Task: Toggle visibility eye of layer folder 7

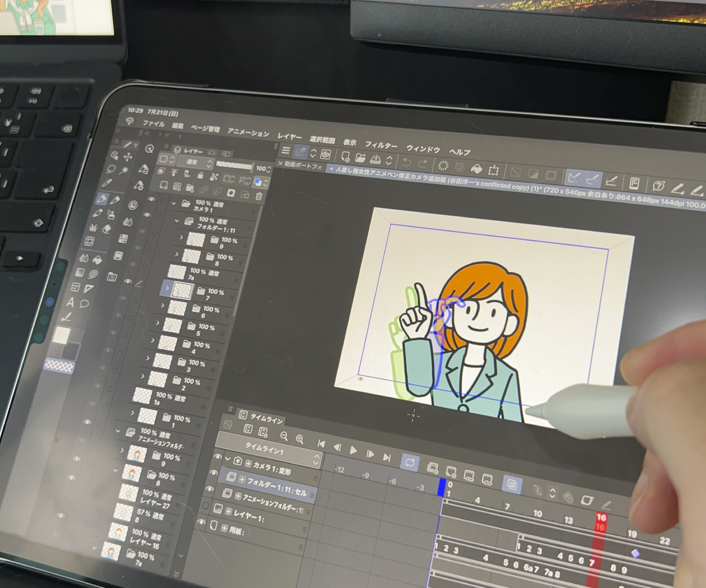Action: tap(128, 282)
